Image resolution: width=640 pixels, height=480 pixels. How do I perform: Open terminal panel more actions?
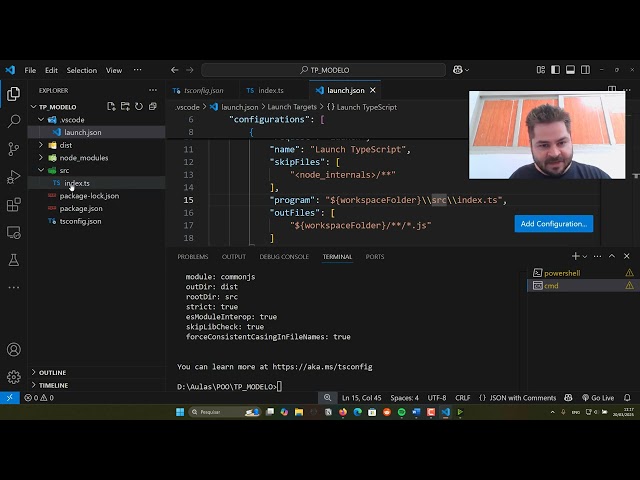597,256
